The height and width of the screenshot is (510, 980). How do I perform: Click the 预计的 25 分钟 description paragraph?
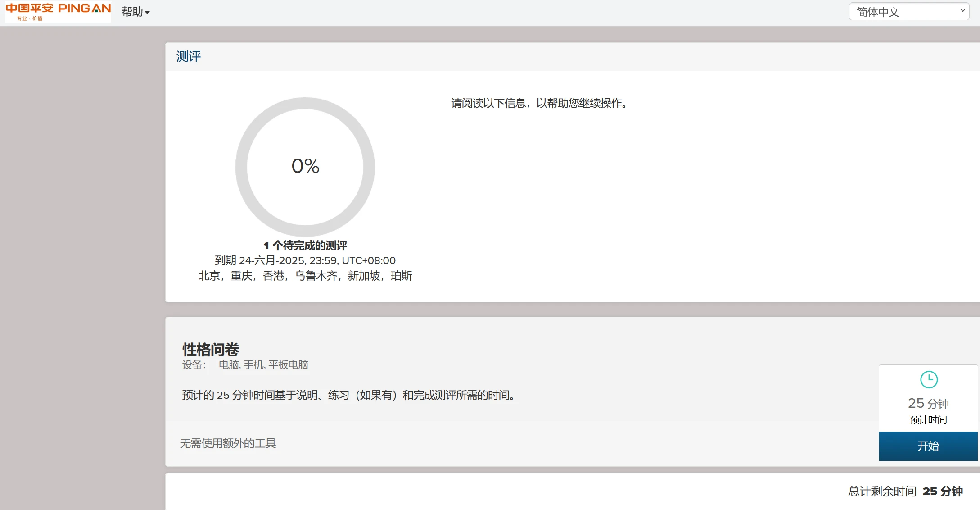tap(349, 395)
